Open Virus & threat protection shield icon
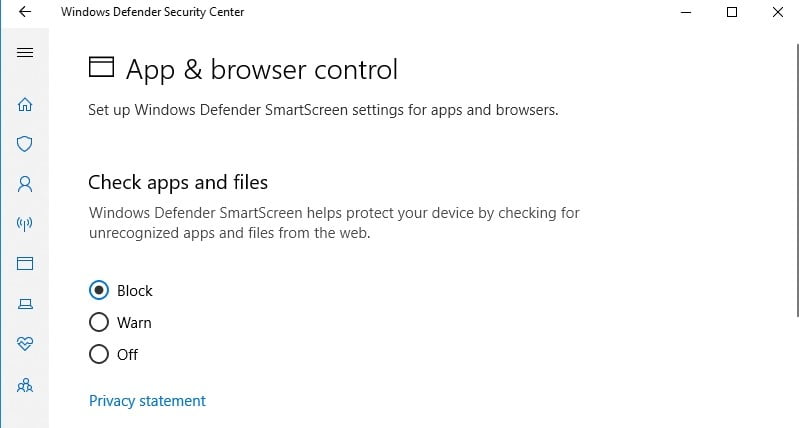This screenshot has height=428, width=799. [x=26, y=144]
